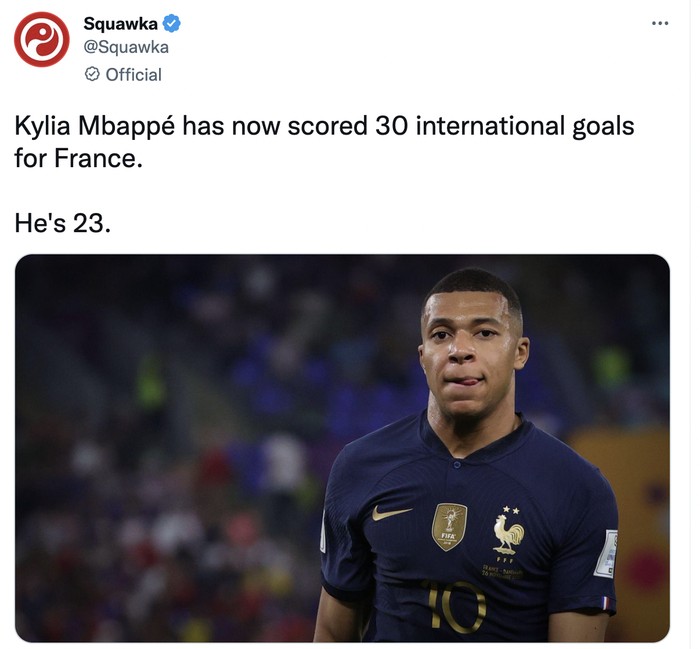The image size is (700, 649).
Task: Visit the @Squawka handle link
Action: point(126,47)
